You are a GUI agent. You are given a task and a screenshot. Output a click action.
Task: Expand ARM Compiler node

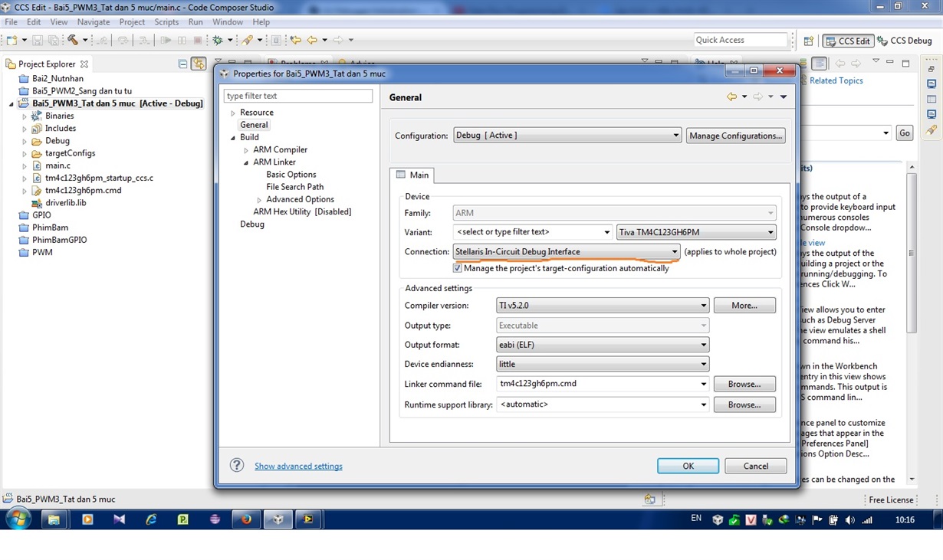point(246,150)
